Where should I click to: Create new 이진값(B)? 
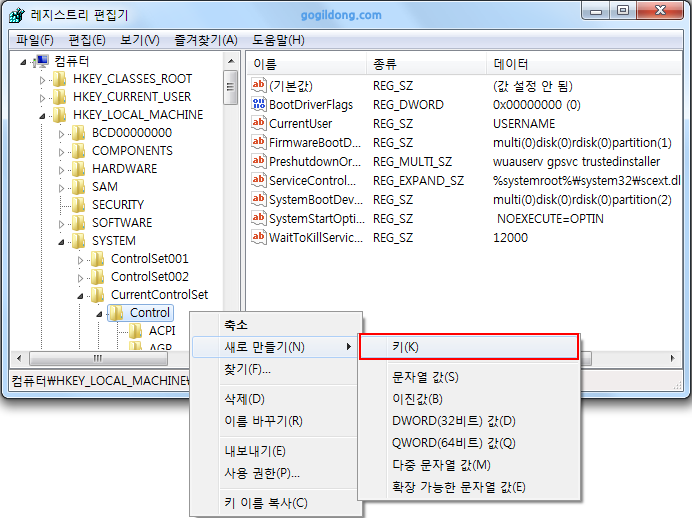coord(469,399)
